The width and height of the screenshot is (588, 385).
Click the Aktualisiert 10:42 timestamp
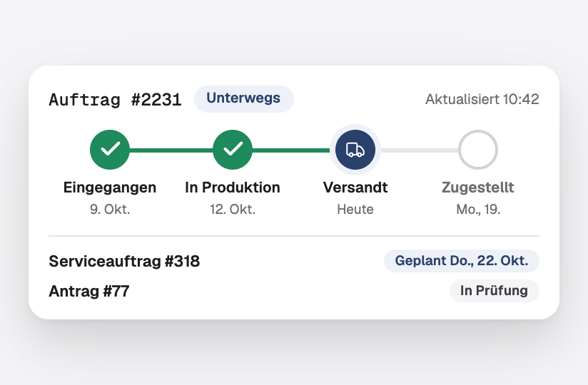tap(482, 99)
